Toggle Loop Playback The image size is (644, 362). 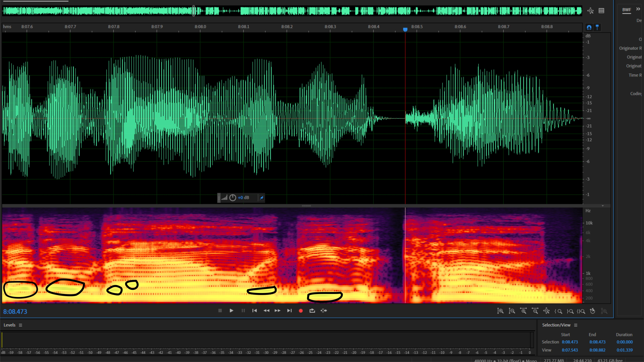tap(312, 311)
